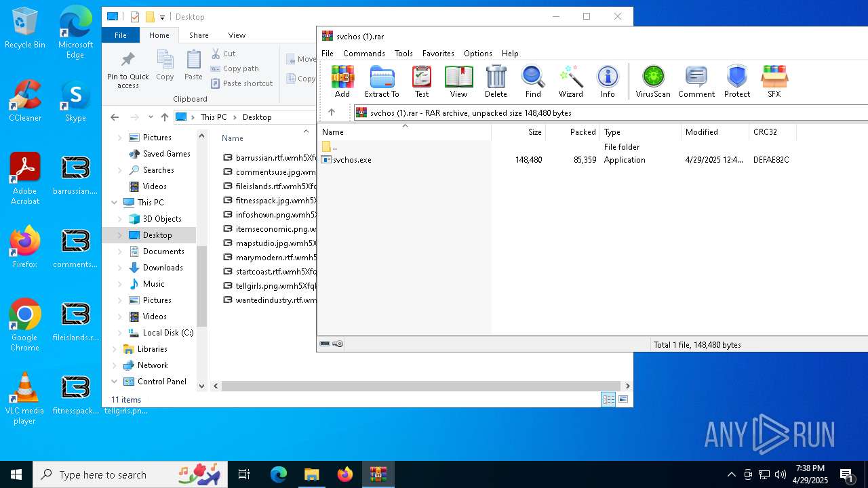Open the Comment tool

point(696,82)
